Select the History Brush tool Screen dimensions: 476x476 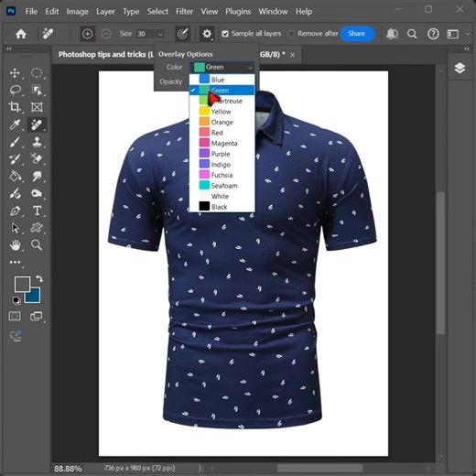pyautogui.click(x=15, y=159)
